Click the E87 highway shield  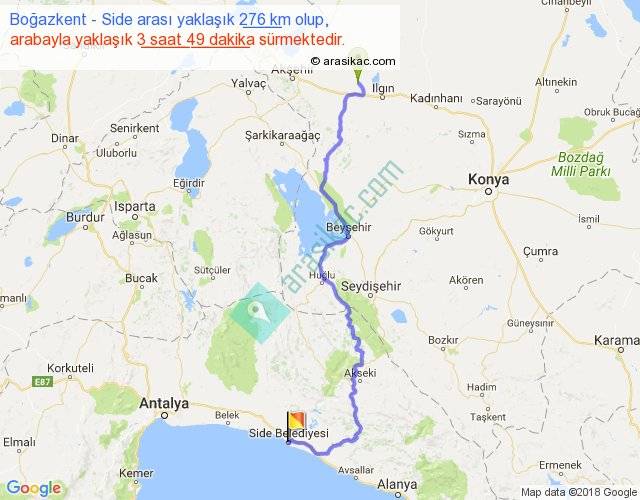point(42,382)
